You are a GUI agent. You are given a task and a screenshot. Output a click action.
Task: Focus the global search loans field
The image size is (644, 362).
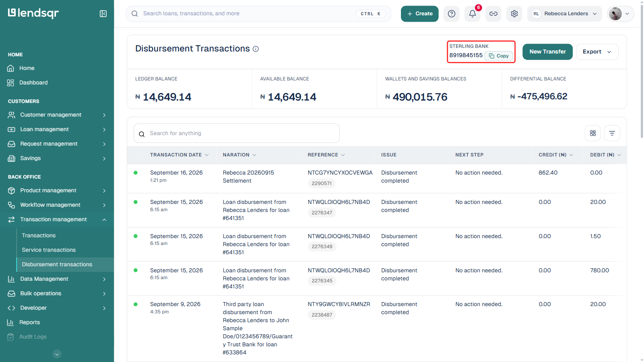(258, 14)
